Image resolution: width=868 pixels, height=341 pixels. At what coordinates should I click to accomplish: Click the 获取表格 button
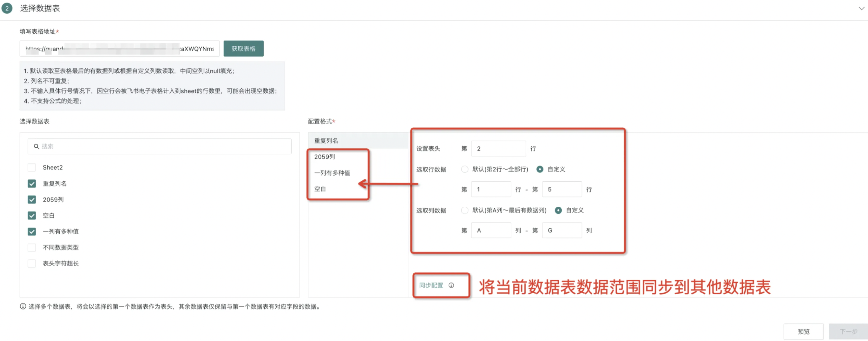pos(243,49)
